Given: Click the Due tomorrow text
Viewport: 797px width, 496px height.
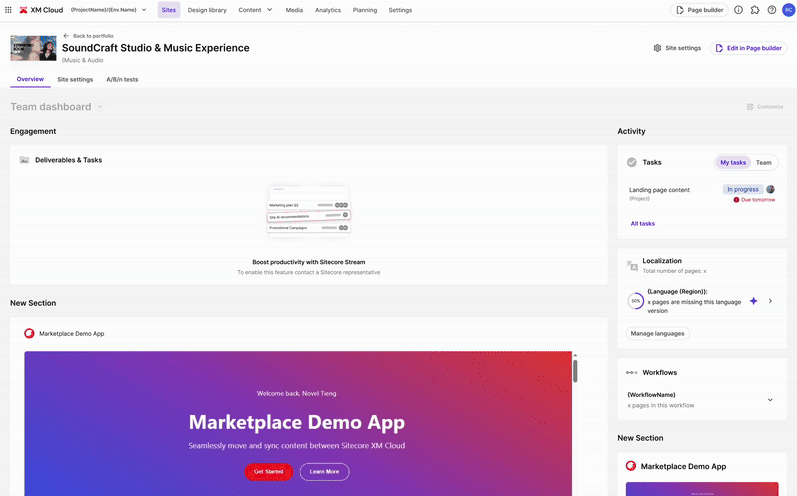Looking at the screenshot, I should coord(758,200).
